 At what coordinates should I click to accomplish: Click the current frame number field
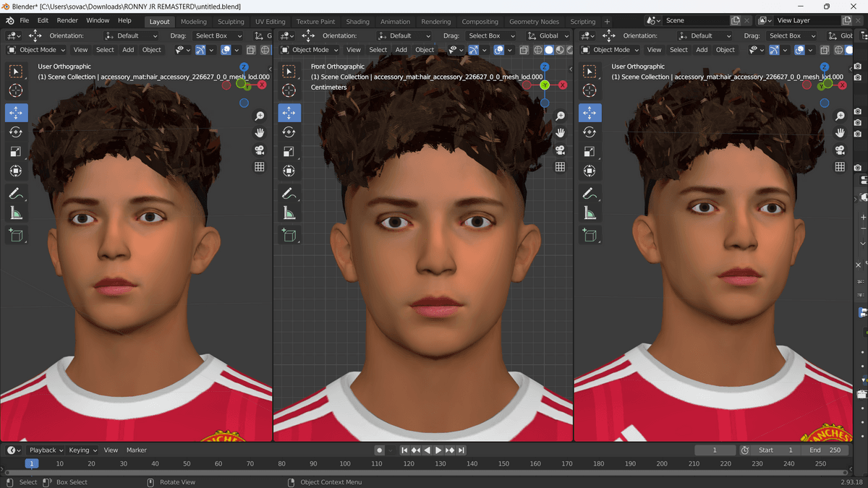(715, 450)
